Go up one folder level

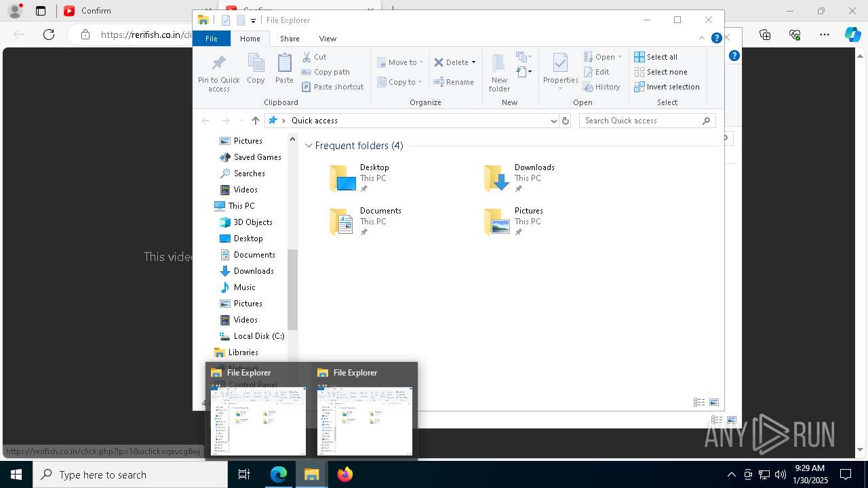point(255,121)
